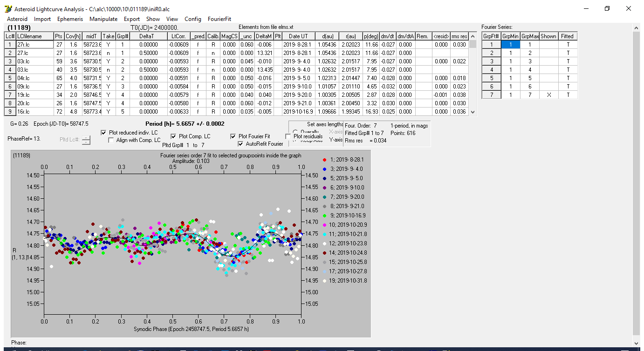Select the 16r.lc filename cell
Viewport: 644px width, 351px height.
tap(34, 112)
